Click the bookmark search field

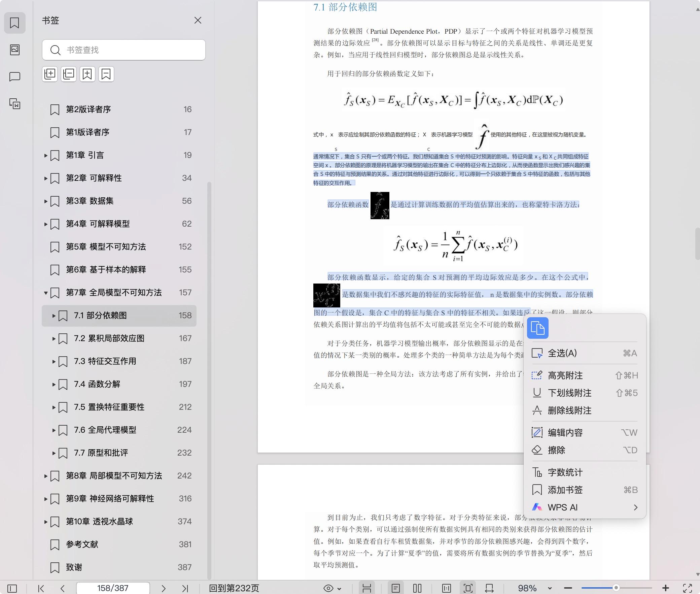coord(128,50)
